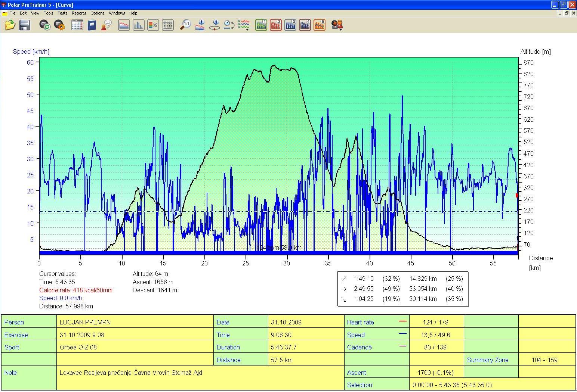Click the red marker on the graph edge
Image resolution: width=577 pixels, height=392 pixels.
(517, 195)
